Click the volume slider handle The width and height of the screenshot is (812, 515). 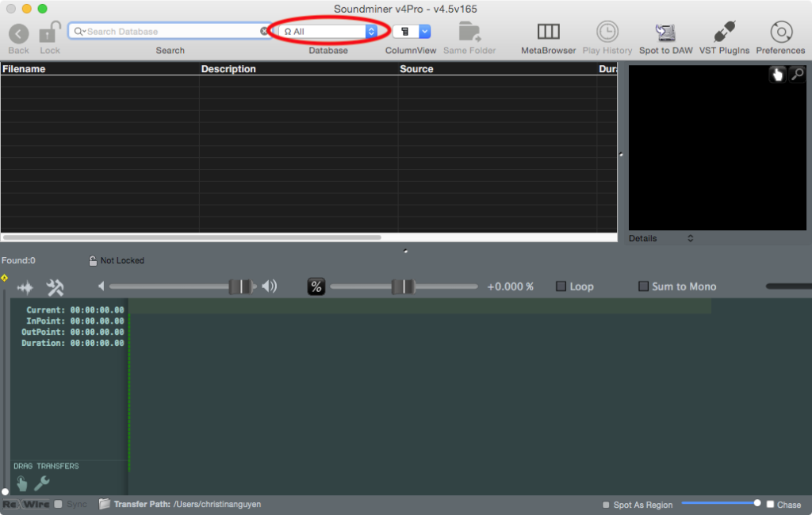click(x=241, y=286)
